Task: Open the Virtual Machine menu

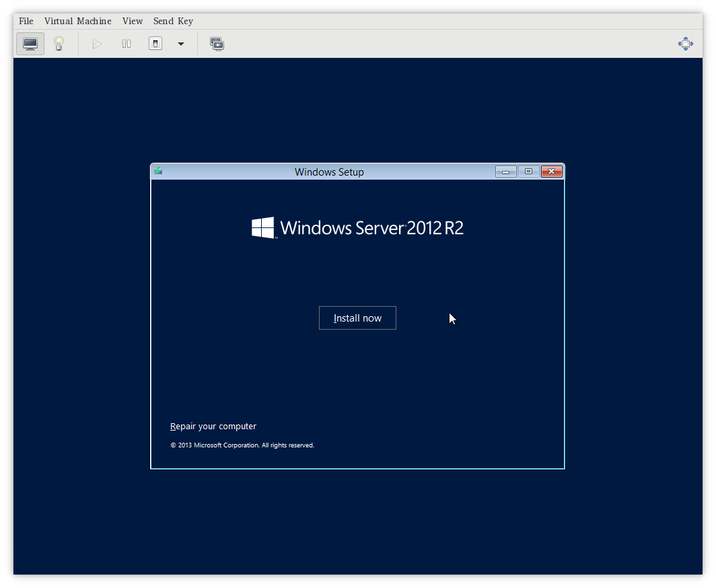Action: coord(77,21)
